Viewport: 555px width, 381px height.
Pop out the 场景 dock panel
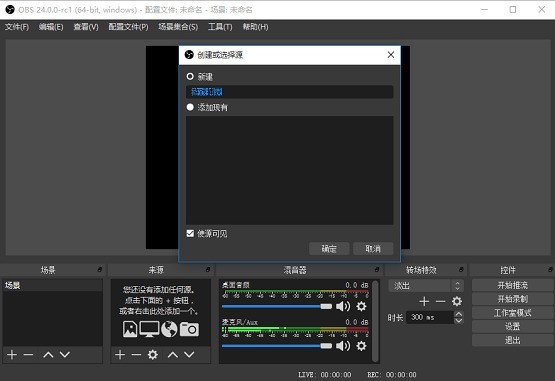click(x=100, y=270)
